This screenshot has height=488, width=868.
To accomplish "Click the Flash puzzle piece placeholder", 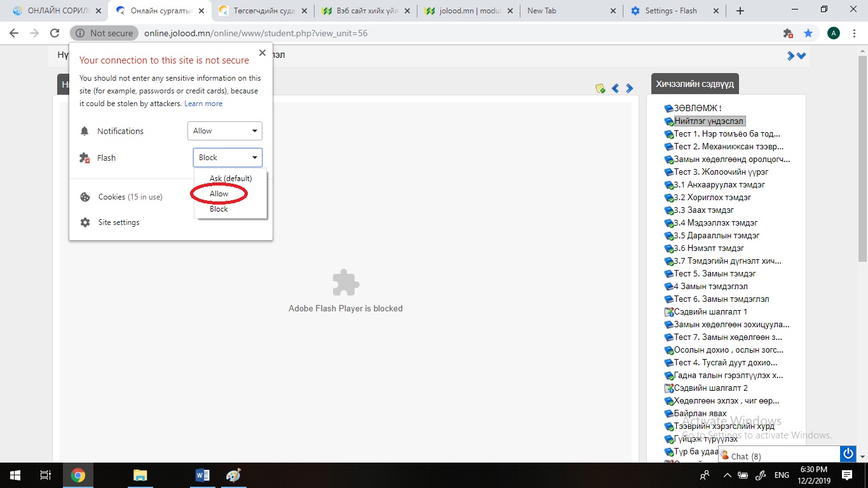I will (x=346, y=283).
